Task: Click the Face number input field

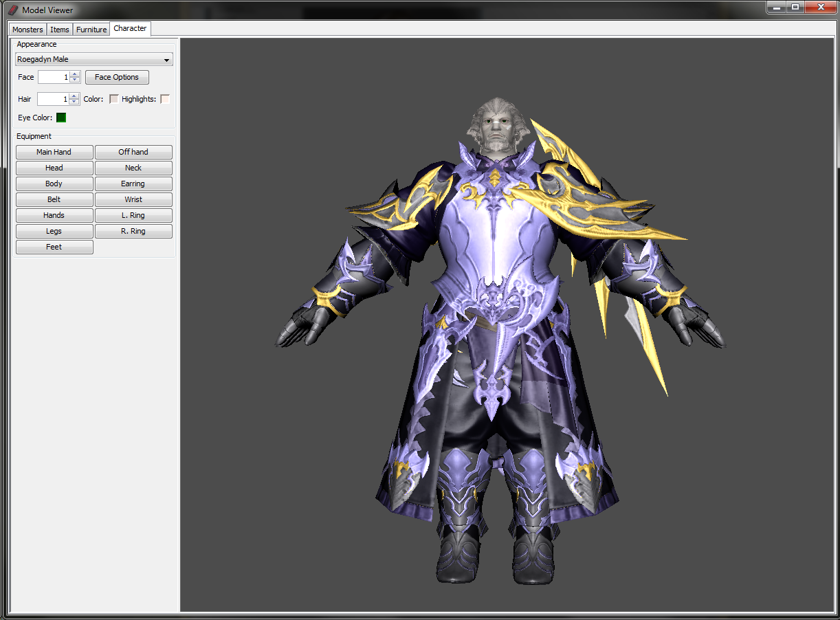Action: (x=54, y=77)
